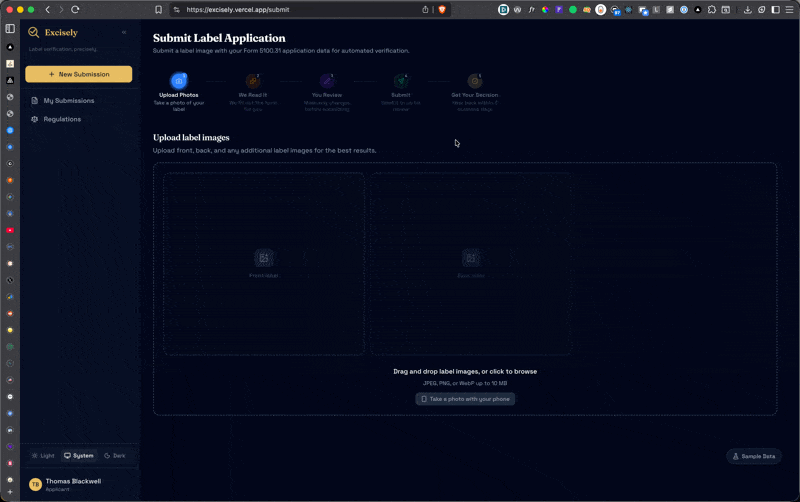Click the 'Submit Label Application' heading
The width and height of the screenshot is (800, 502).
coord(219,38)
